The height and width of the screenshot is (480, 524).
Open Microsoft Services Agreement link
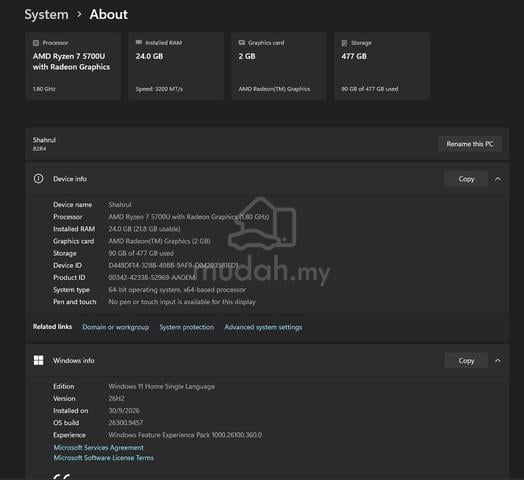tap(99, 448)
